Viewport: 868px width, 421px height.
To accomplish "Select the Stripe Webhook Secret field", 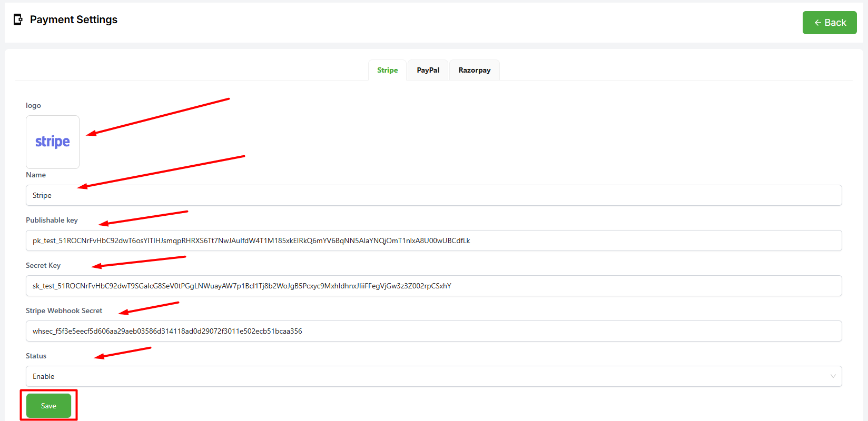I will pyautogui.click(x=434, y=331).
